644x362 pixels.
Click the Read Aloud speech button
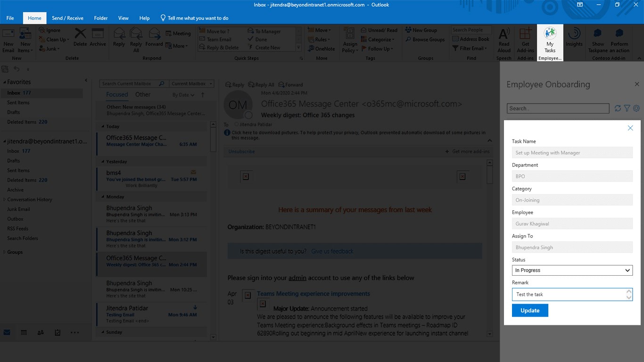click(x=504, y=41)
